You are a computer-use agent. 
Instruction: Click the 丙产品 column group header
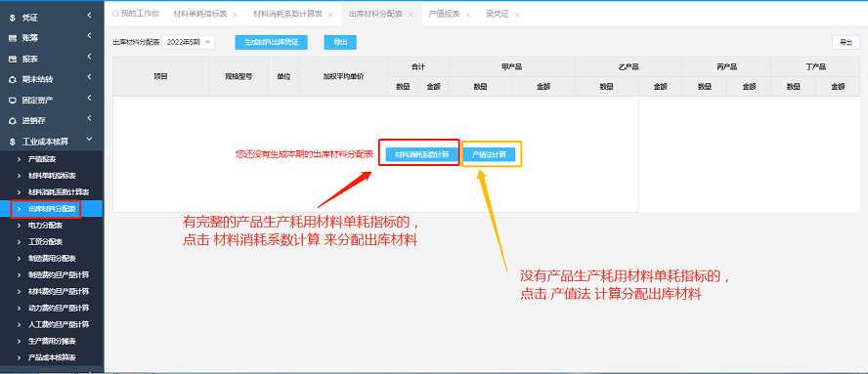point(726,67)
